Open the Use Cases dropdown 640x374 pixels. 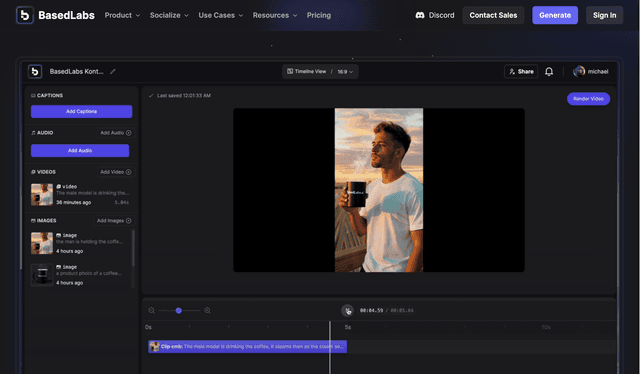click(x=220, y=15)
